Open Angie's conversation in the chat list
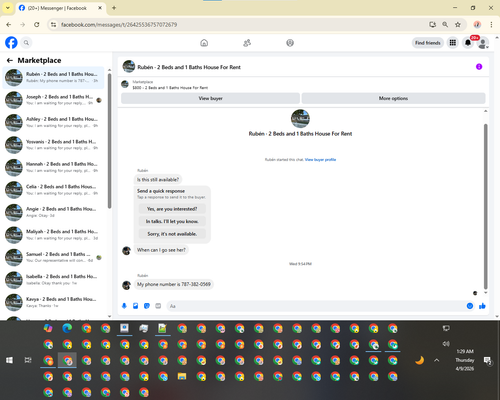500x400 pixels. tap(53, 212)
